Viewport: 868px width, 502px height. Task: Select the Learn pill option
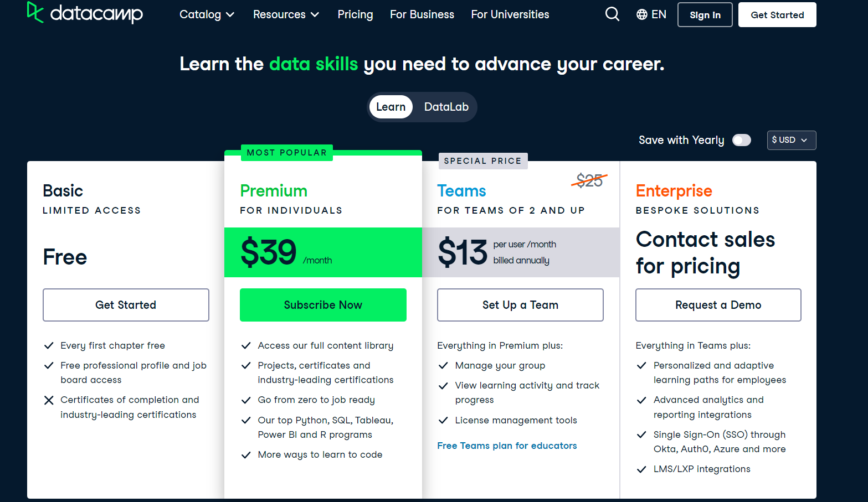coord(391,107)
